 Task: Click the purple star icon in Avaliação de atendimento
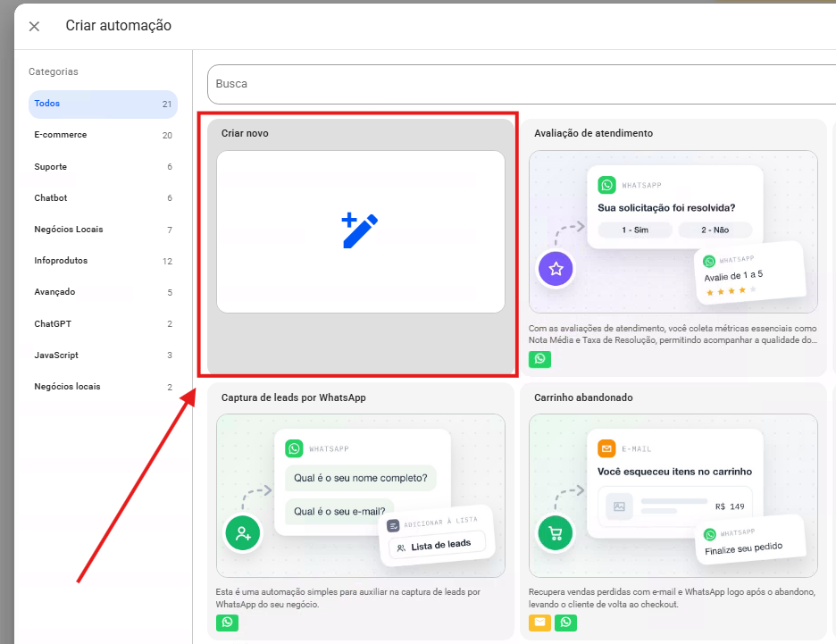click(x=556, y=269)
